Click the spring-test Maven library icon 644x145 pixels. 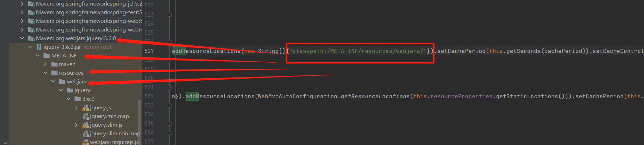[x=31, y=12]
